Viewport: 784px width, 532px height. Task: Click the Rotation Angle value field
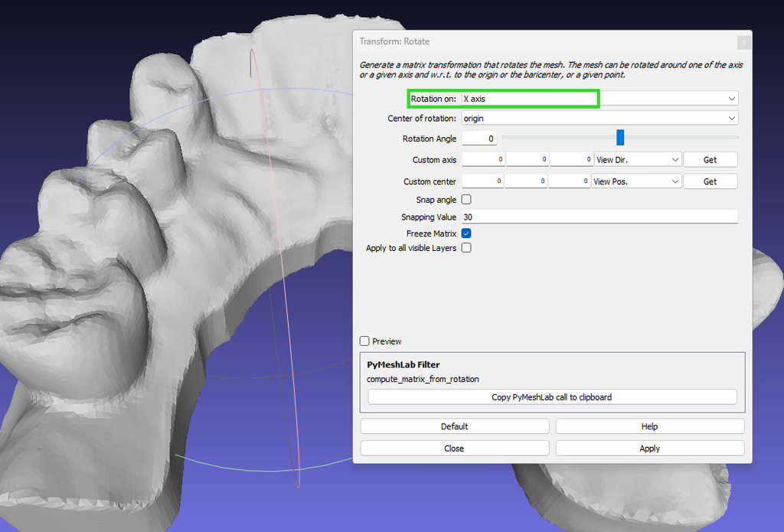point(481,138)
